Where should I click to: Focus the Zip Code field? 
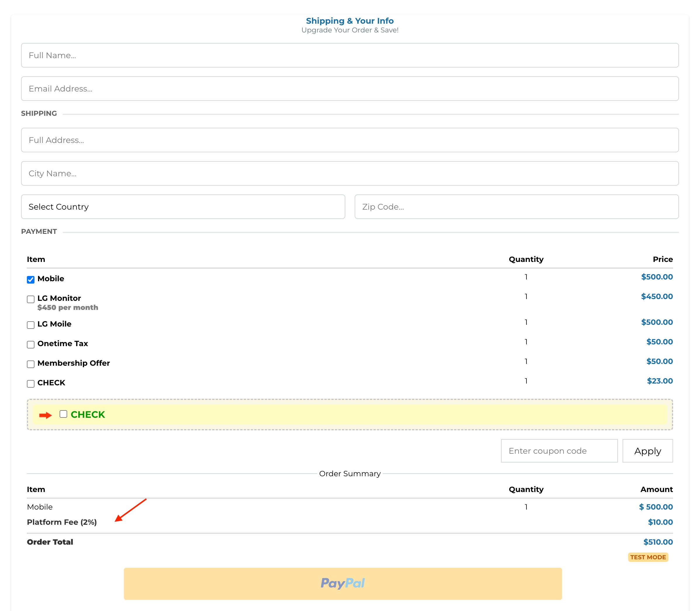coord(516,207)
